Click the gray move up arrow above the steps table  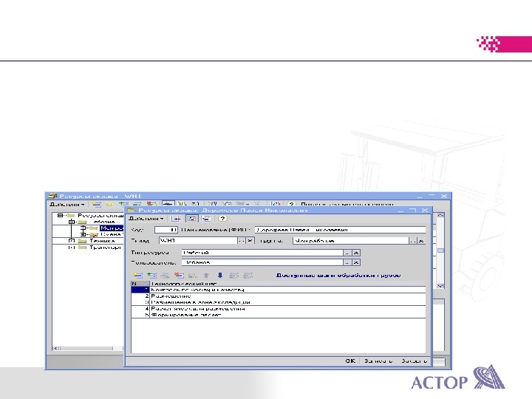[206, 275]
